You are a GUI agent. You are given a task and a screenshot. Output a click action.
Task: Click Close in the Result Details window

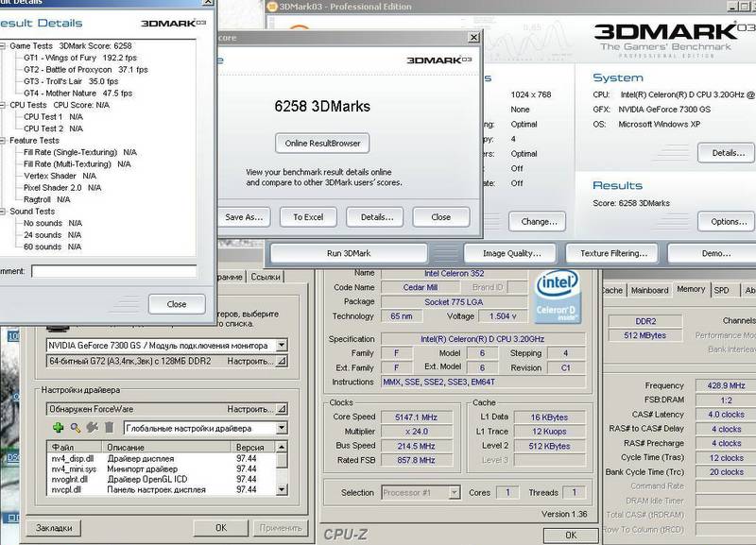(x=177, y=304)
